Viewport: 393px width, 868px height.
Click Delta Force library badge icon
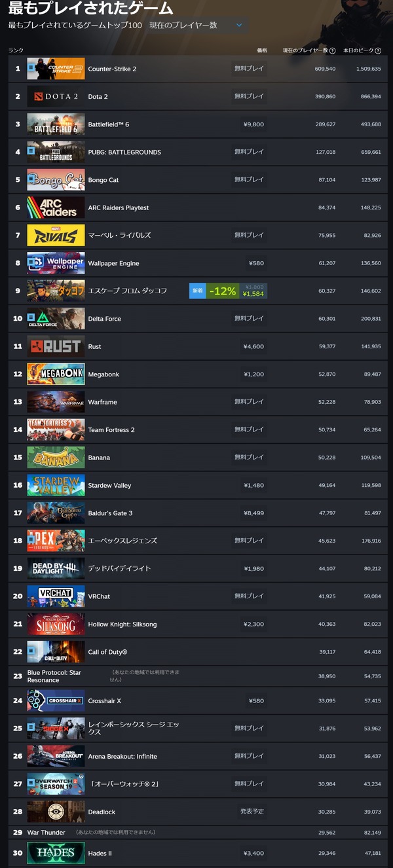(31, 317)
